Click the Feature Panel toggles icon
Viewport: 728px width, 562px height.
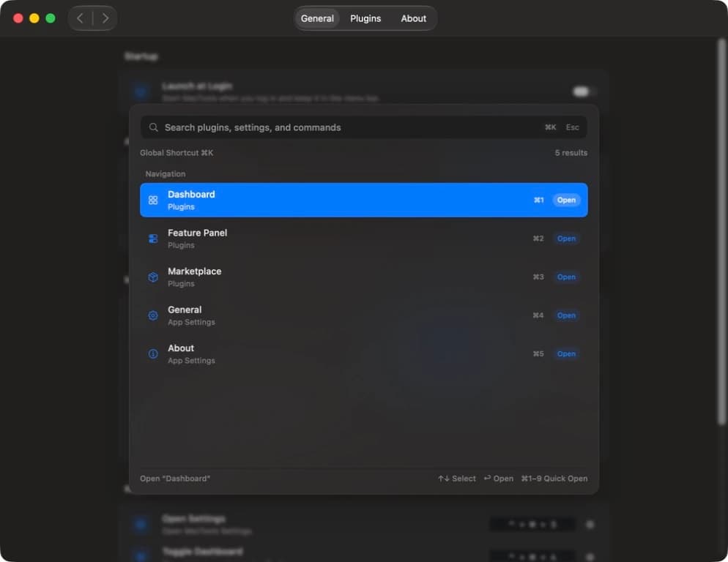(153, 239)
